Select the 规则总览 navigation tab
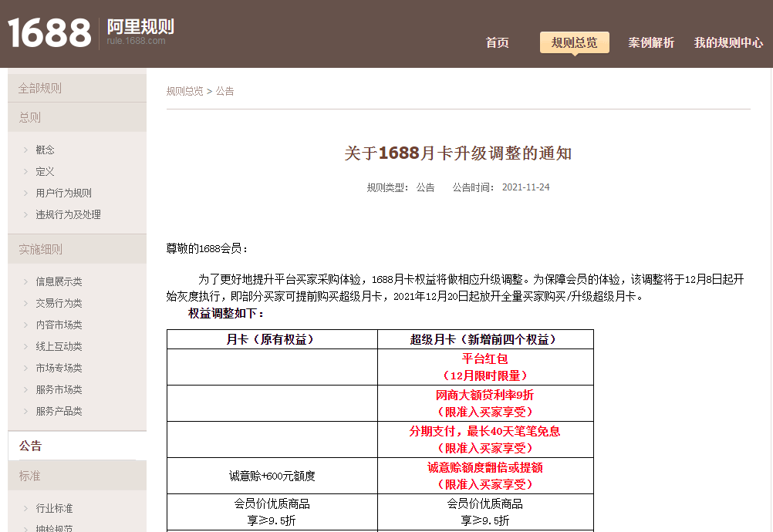 click(574, 43)
